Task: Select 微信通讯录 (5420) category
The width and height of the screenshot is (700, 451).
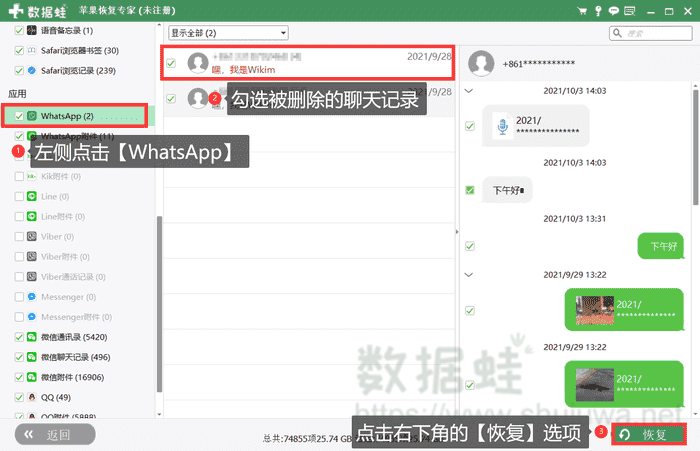Action: tap(74, 337)
